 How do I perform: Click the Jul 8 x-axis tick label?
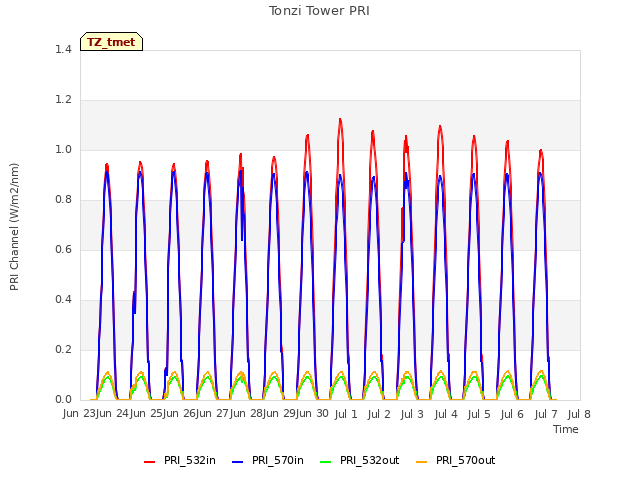coord(579,414)
